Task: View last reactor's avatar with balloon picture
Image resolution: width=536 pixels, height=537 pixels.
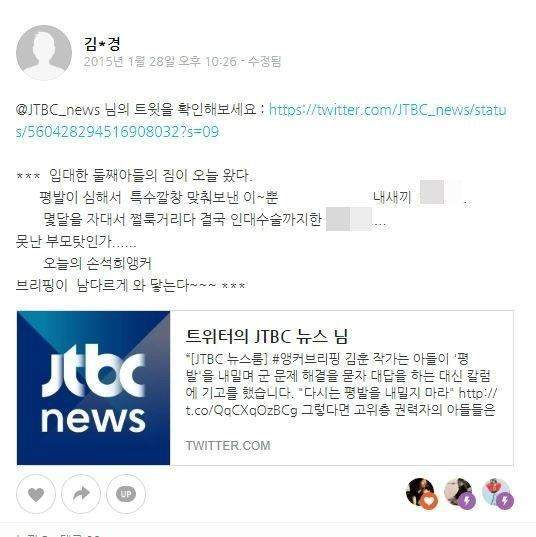Action: (x=498, y=492)
